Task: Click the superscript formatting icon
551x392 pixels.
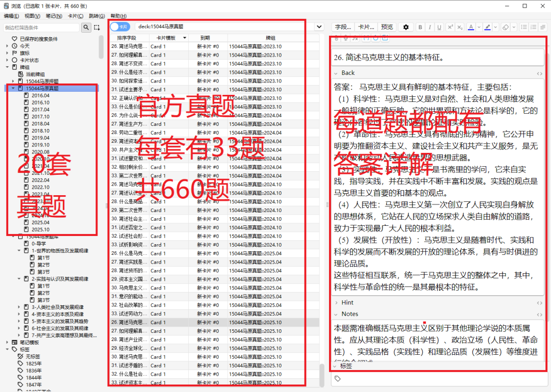Action: [449, 27]
